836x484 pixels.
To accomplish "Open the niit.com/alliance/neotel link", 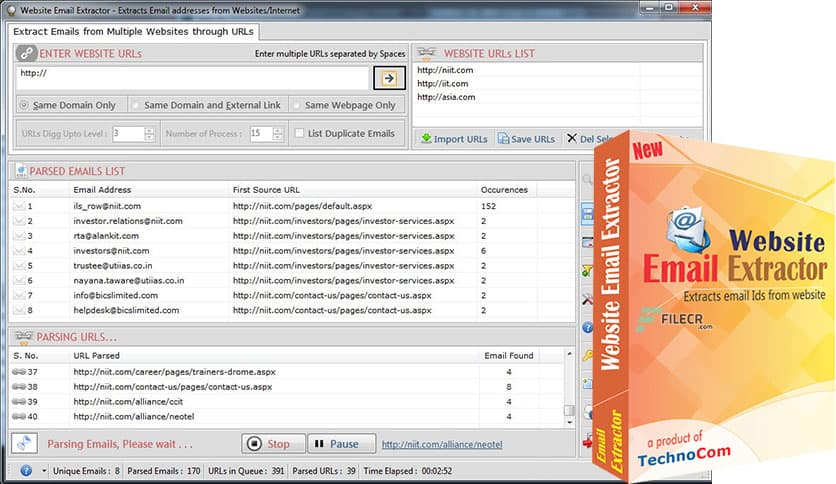I will (x=442, y=444).
